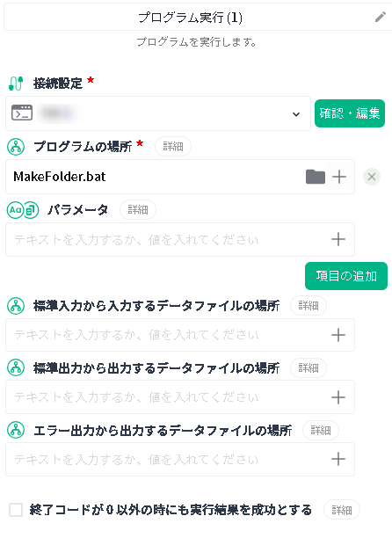Click the pencil edit icon beside title

(x=380, y=17)
